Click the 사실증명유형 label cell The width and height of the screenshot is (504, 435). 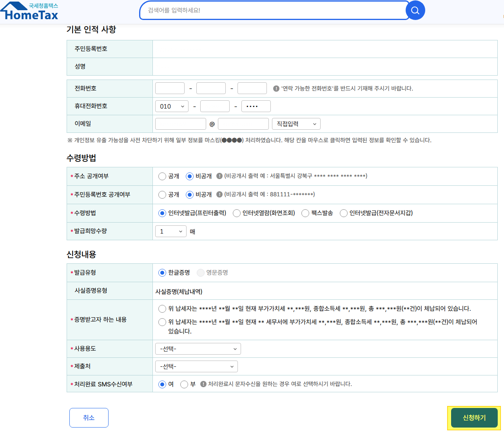(110, 291)
